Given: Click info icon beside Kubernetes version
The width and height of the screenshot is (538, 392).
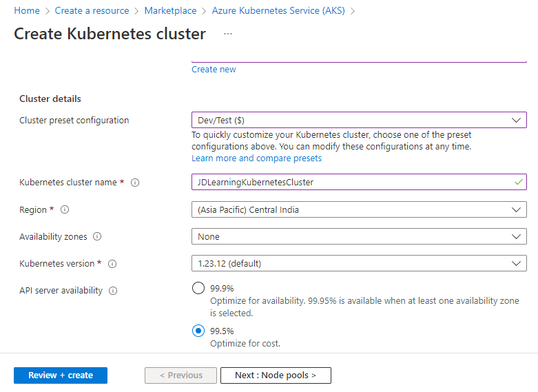Looking at the screenshot, I should [x=112, y=264].
